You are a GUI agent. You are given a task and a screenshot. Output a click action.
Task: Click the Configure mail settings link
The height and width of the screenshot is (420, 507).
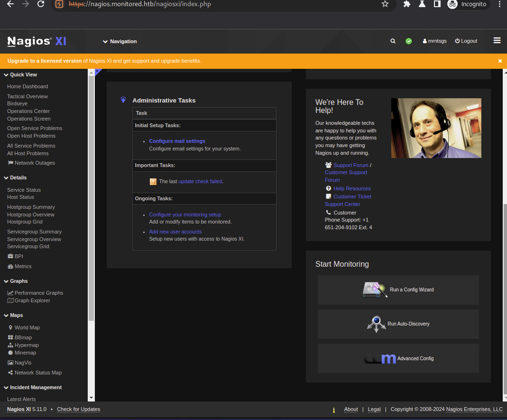pos(177,141)
